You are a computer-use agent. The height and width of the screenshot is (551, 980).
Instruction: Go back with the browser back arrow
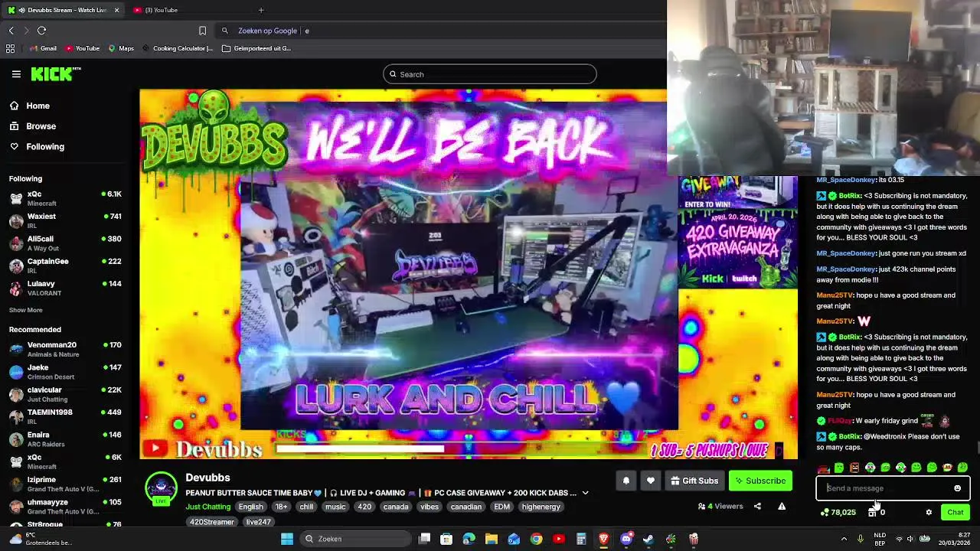(x=11, y=31)
